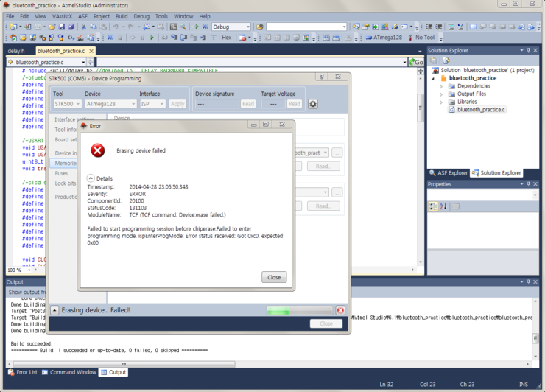The height and width of the screenshot is (392, 545).
Task: Click the No Tool indicator
Action: click(x=421, y=38)
